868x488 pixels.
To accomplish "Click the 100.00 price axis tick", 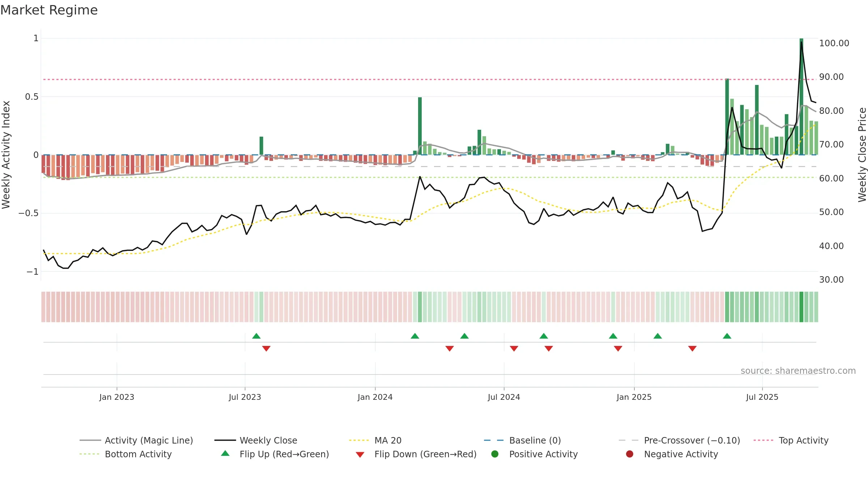I will (x=834, y=43).
